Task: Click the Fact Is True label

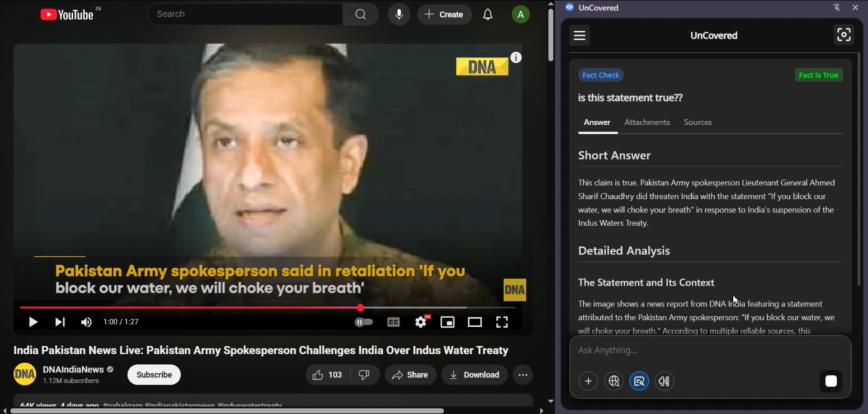Action: point(818,75)
